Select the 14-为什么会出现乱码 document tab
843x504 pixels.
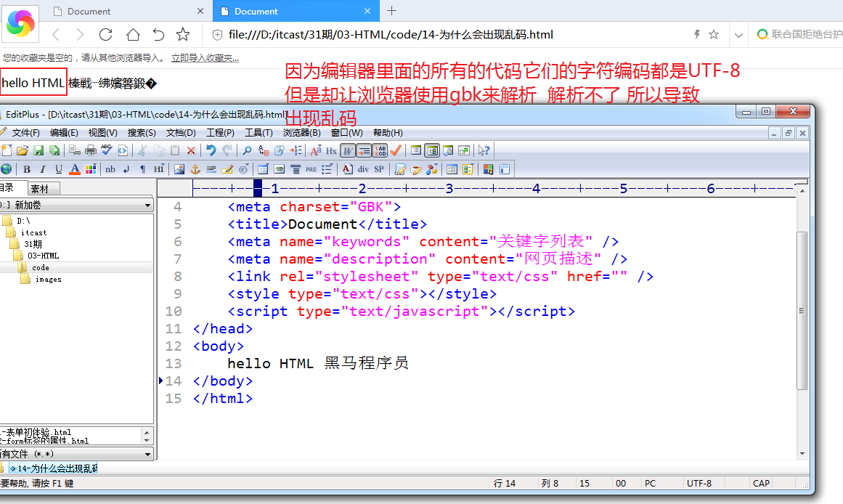[53, 468]
